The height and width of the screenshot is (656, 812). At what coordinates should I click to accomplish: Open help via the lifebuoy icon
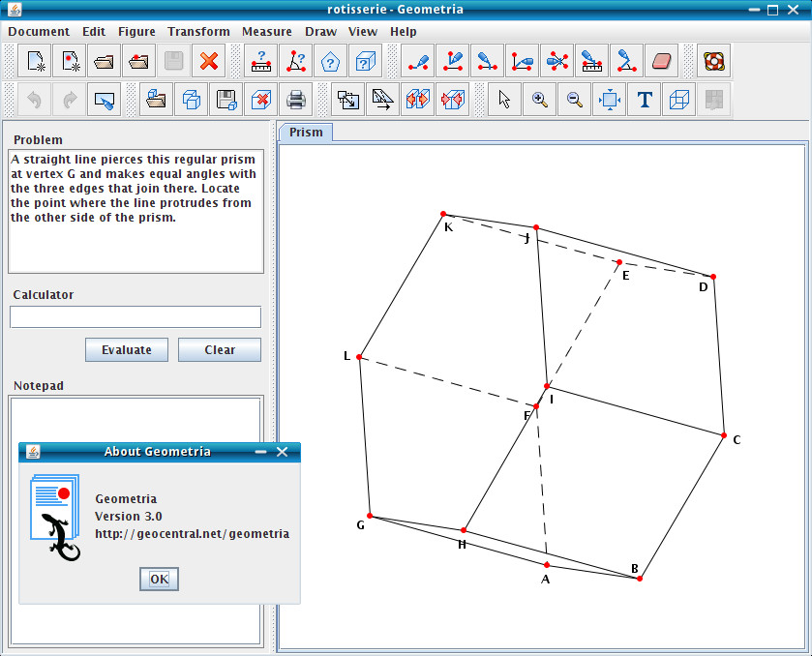tap(714, 62)
